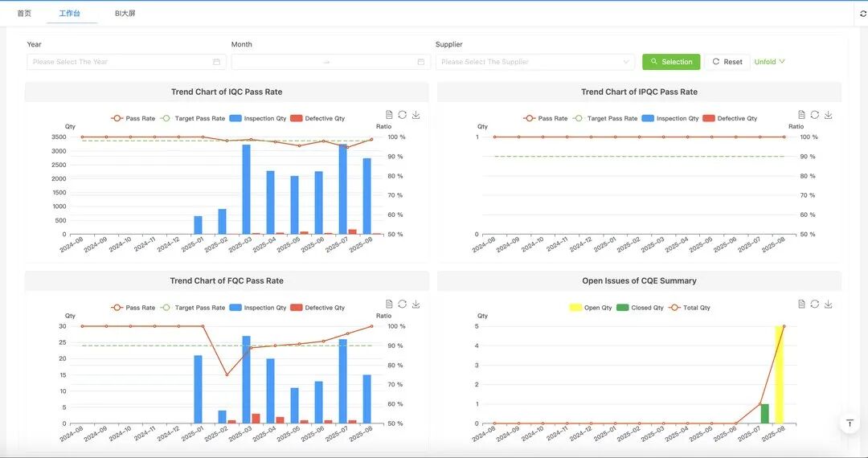The height and width of the screenshot is (458, 868).
Task: Toggle Target Pass Rate legend in FQC chart
Action: click(193, 308)
